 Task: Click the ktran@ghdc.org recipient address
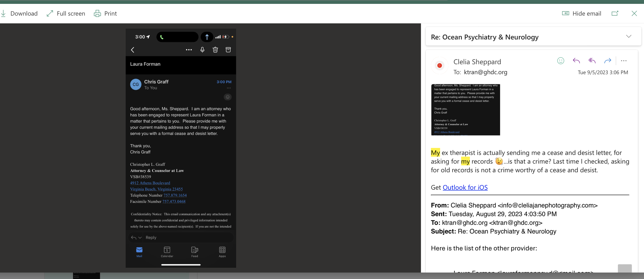coord(485,72)
